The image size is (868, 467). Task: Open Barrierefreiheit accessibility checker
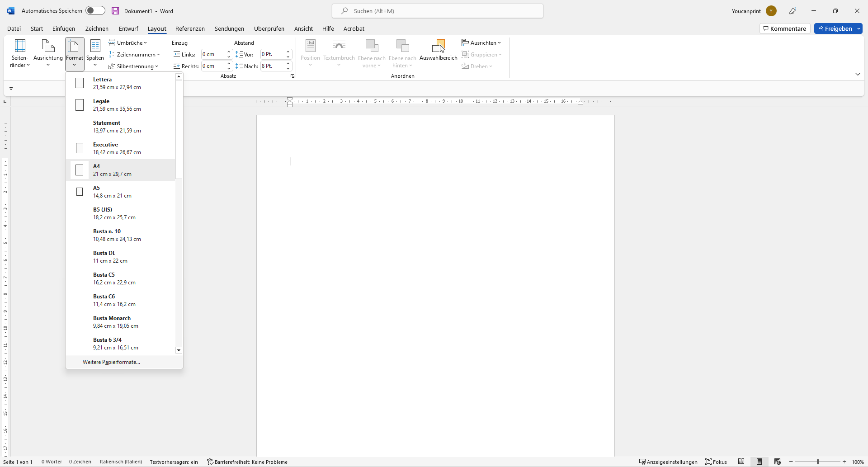[247, 462]
